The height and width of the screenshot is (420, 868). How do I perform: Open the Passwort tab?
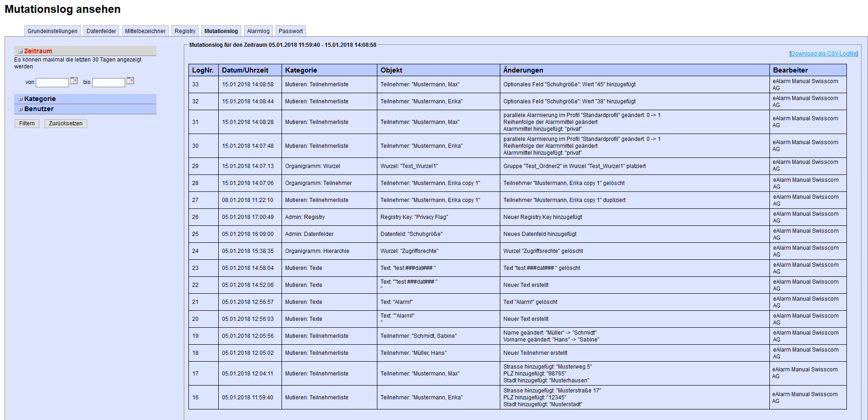tap(291, 31)
